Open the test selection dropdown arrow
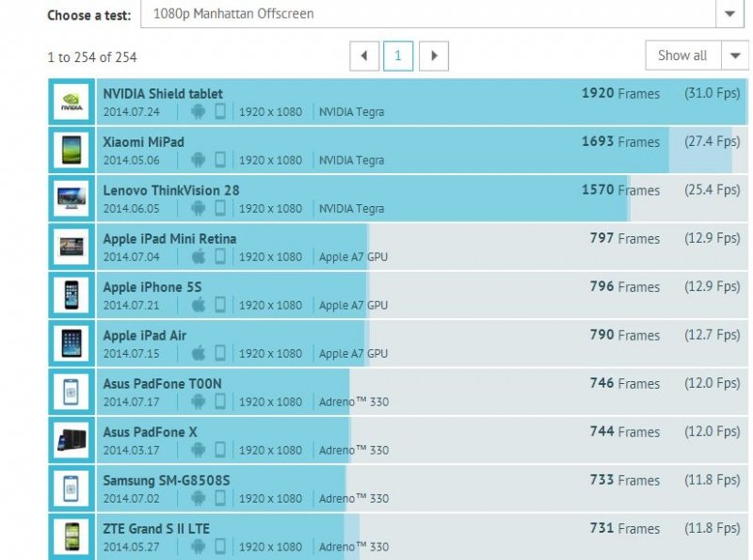 pyautogui.click(x=730, y=14)
